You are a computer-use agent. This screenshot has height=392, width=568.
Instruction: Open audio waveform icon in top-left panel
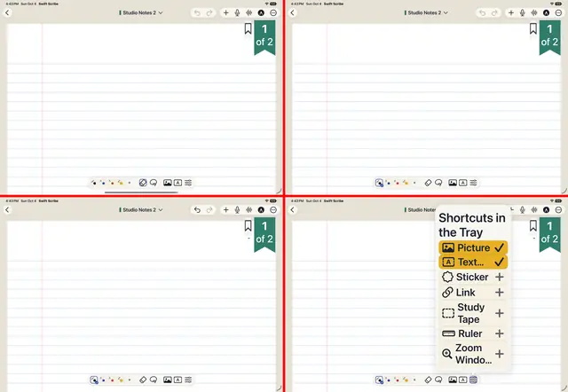pyautogui.click(x=248, y=12)
